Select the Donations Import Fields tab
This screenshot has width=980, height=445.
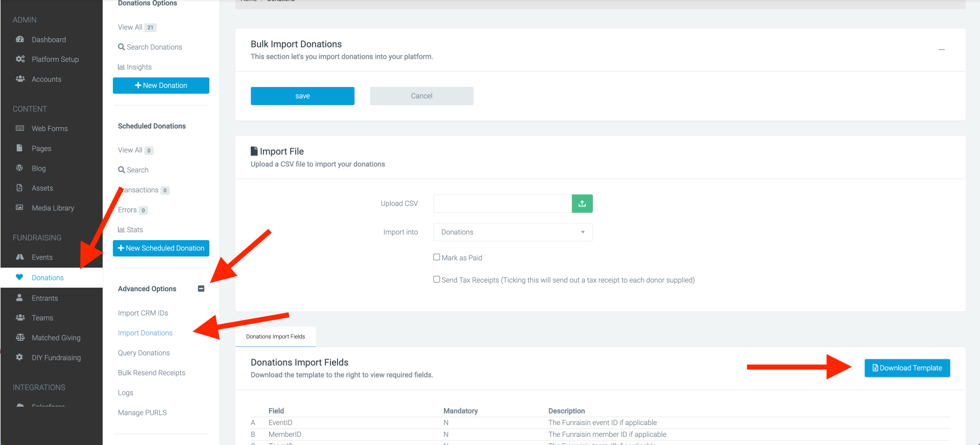(x=275, y=337)
